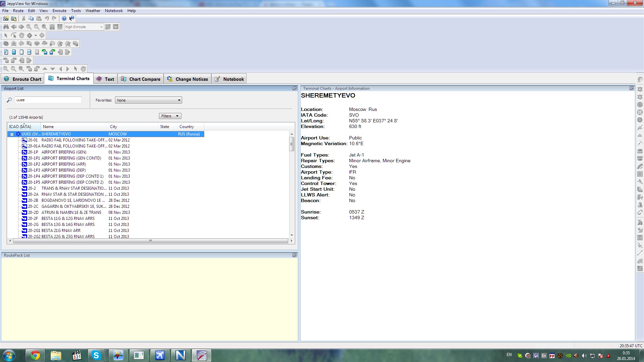
Task: Open the File menu
Action: coord(5,11)
